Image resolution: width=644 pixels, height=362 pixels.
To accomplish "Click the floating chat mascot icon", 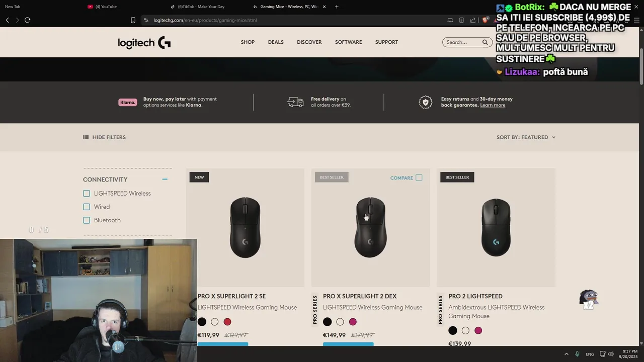I will coord(589,299).
